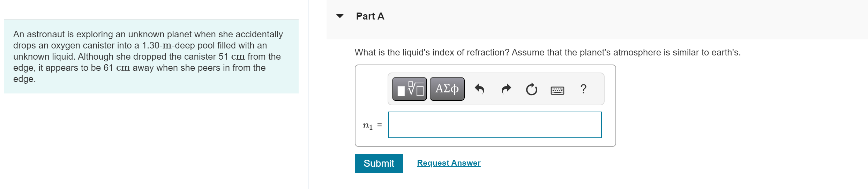This screenshot has width=868, height=189.
Task: Submit the answer
Action: point(379,163)
